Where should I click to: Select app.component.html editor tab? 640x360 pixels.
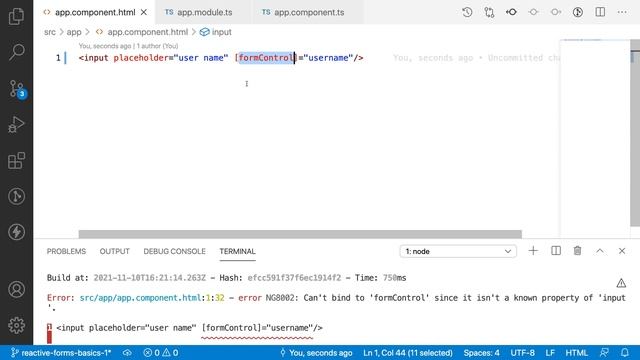(95, 12)
